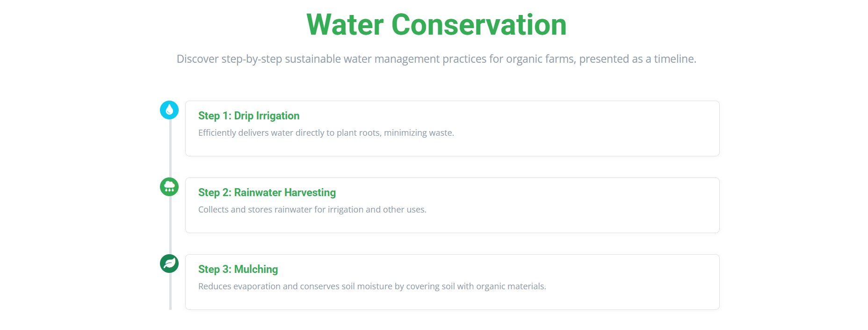Open the Step 1: Drip Irrigation heading
Viewport: 868px width, 330px height.
click(x=249, y=116)
